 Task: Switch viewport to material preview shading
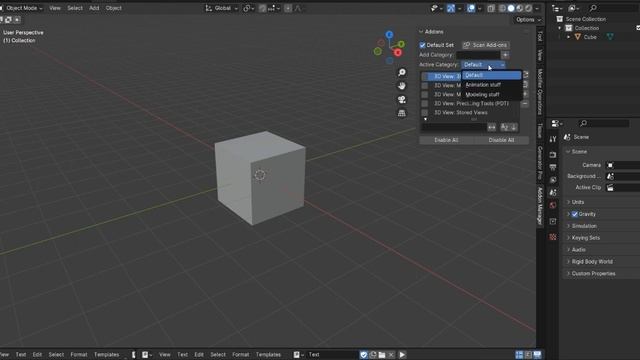point(520,8)
